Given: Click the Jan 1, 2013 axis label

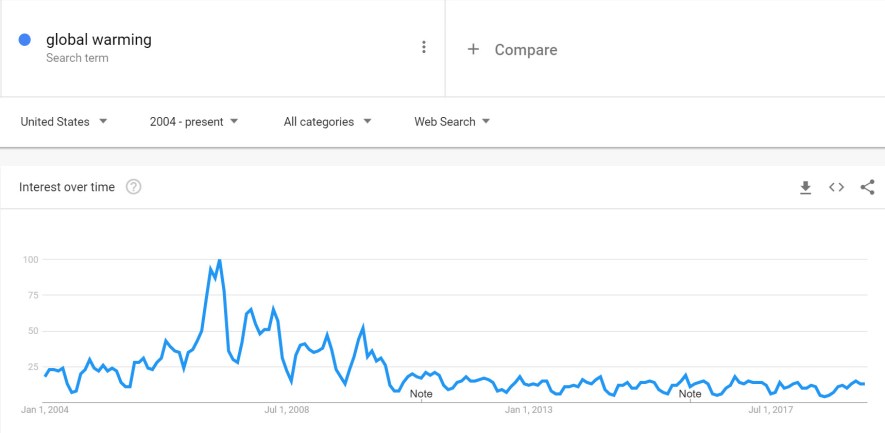Looking at the screenshot, I should (529, 410).
